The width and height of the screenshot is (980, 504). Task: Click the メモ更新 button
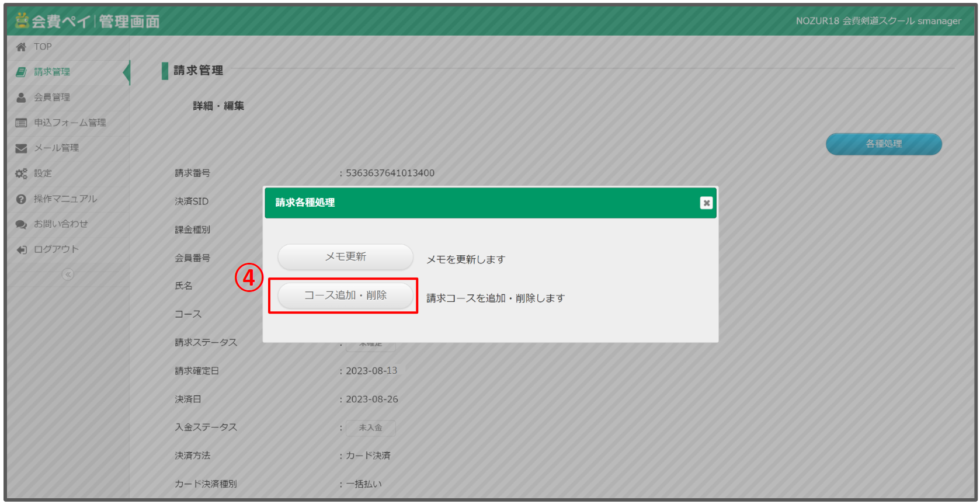pos(345,257)
